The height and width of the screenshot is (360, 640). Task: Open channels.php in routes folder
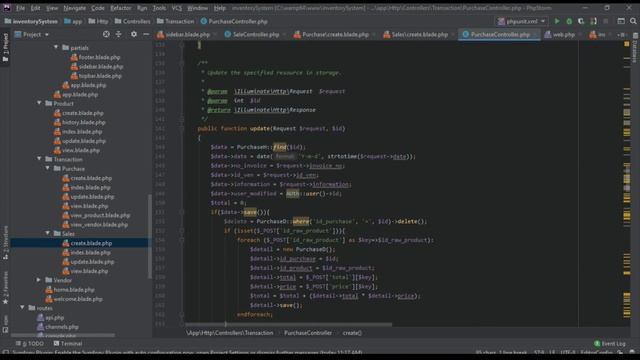coord(58,327)
